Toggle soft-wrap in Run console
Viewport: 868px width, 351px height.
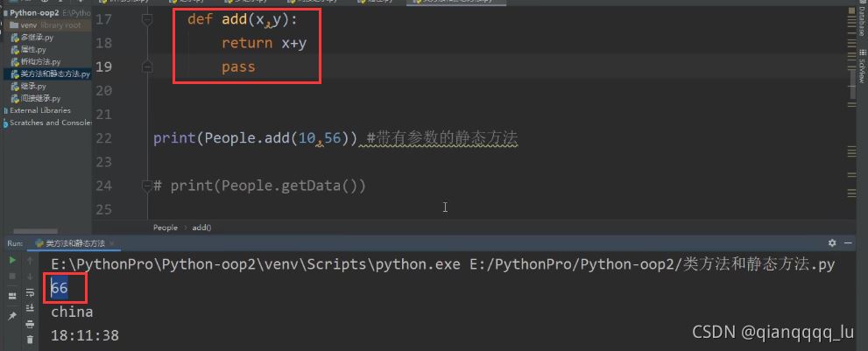[x=30, y=292]
